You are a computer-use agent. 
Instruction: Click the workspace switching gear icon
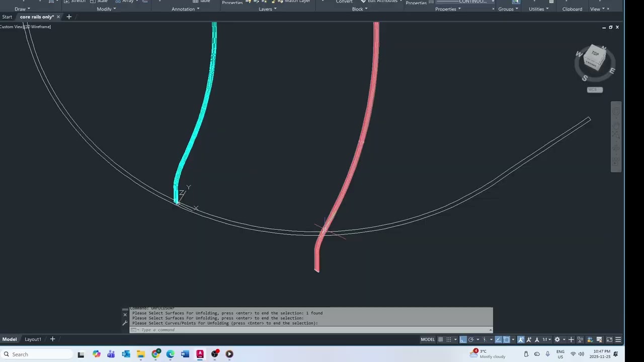click(x=557, y=339)
